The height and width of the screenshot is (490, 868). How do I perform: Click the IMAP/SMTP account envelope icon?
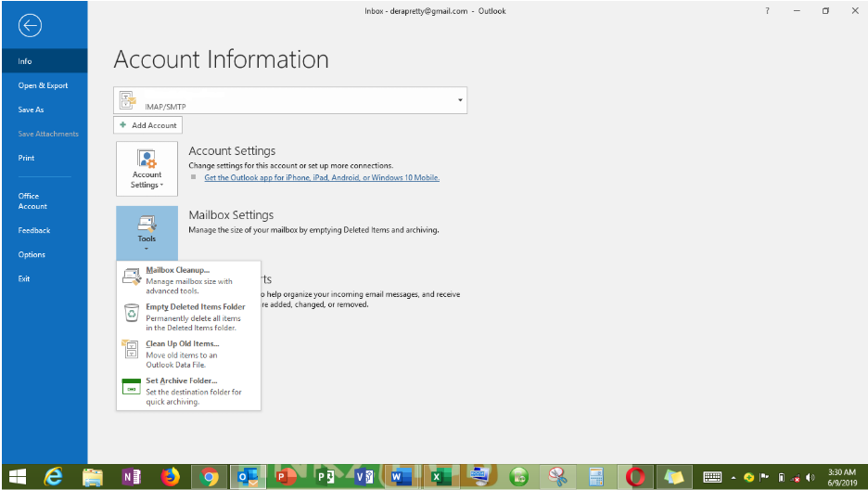click(128, 100)
